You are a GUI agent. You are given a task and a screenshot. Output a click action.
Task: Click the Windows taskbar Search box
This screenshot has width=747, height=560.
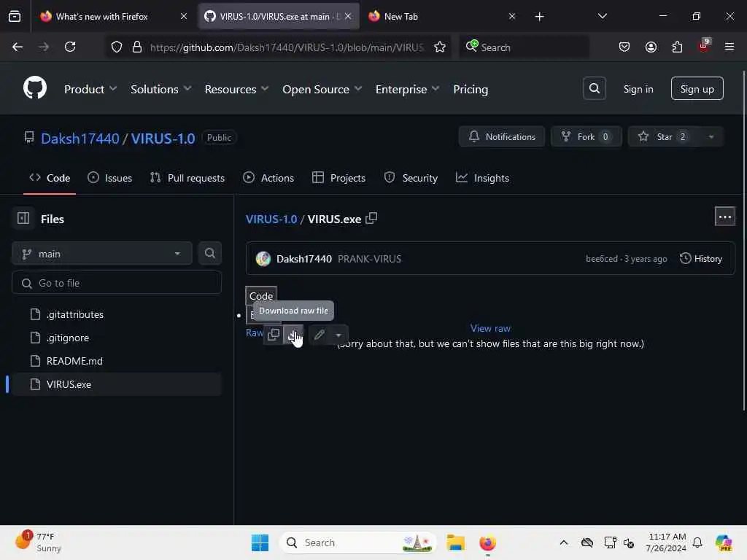tap(358, 542)
